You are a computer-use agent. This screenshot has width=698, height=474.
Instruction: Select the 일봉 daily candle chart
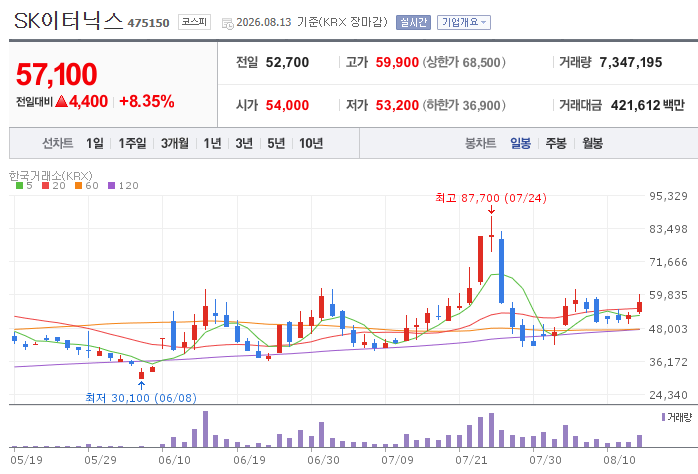pyautogui.click(x=520, y=143)
